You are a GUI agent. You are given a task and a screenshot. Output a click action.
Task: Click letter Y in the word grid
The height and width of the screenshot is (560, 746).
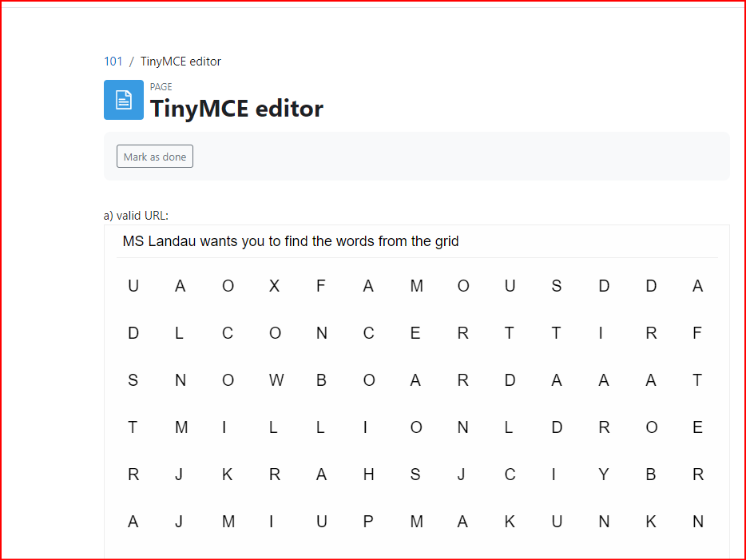(604, 475)
